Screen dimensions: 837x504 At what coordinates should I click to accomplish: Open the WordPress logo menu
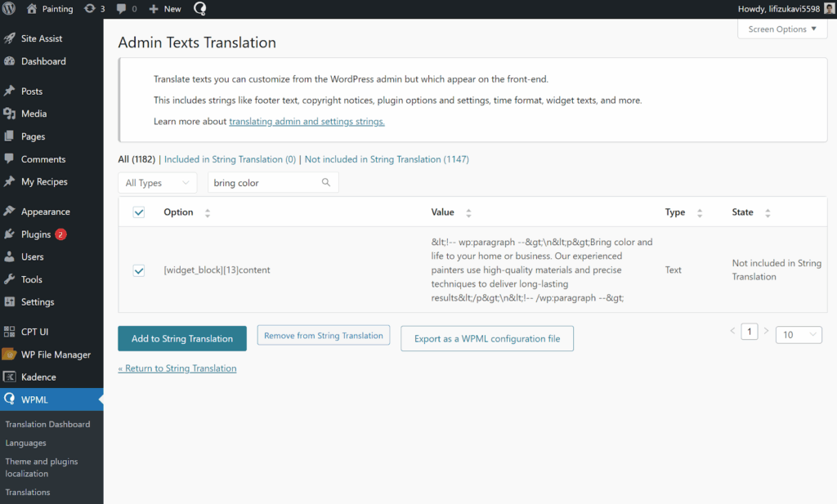(9, 9)
